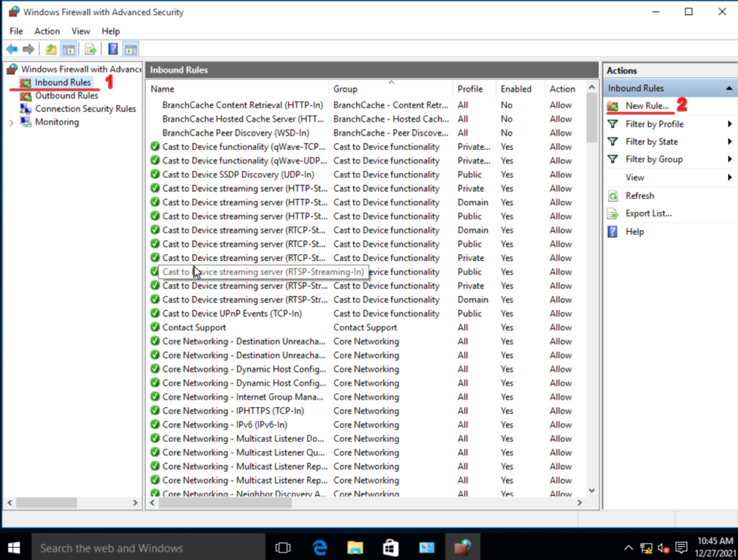
Task: Click the Refresh icon in Actions pane
Action: 613,196
